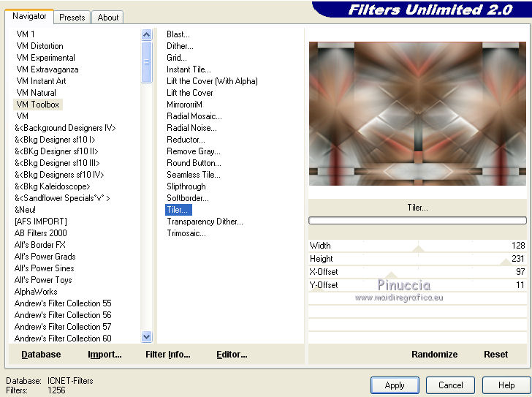Click the category list scroll up arrow
Screen dimensions: 532x397
[147, 34]
